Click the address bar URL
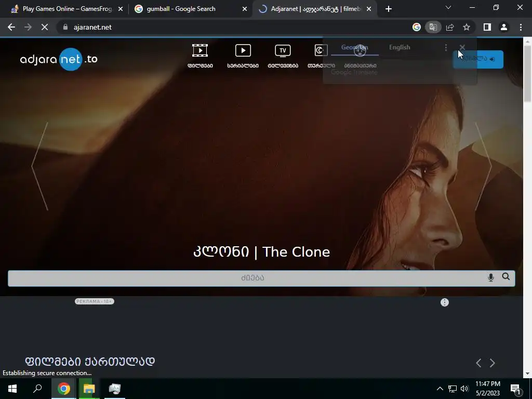 [x=92, y=27]
